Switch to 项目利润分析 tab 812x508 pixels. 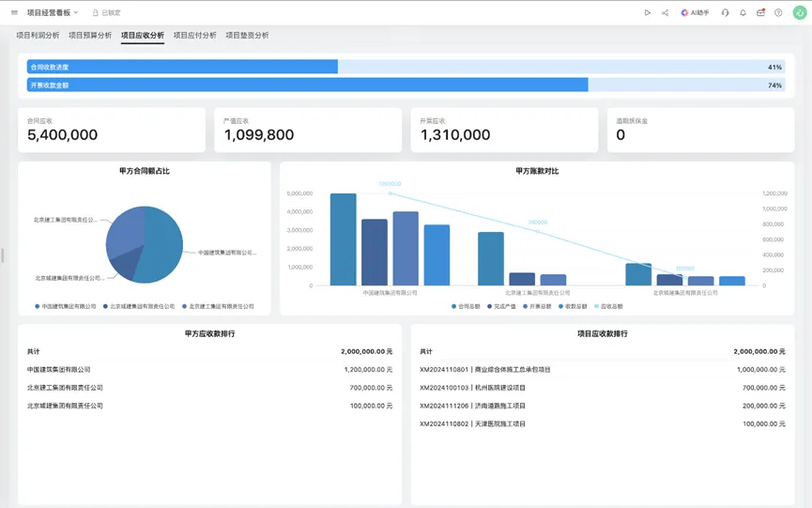pos(38,36)
